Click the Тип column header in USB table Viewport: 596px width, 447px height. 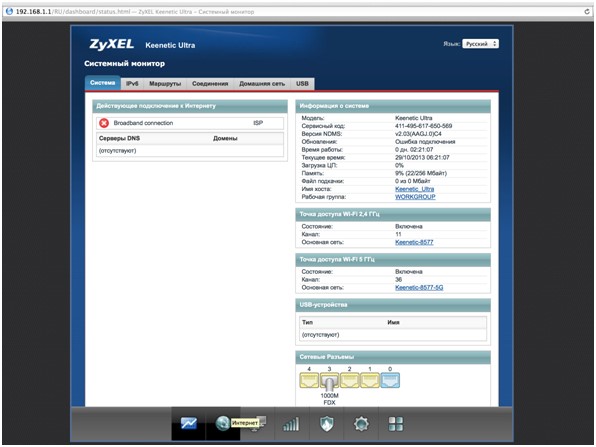pyautogui.click(x=307, y=322)
